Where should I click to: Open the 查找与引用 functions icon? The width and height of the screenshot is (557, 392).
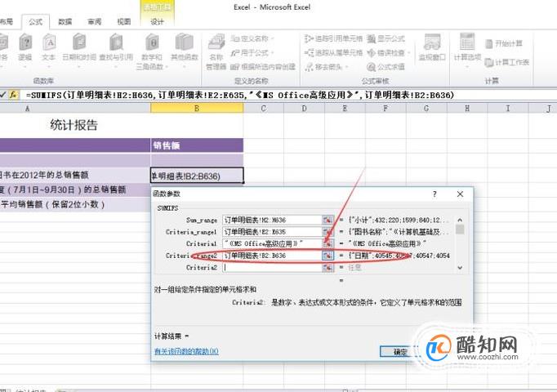pos(116,47)
